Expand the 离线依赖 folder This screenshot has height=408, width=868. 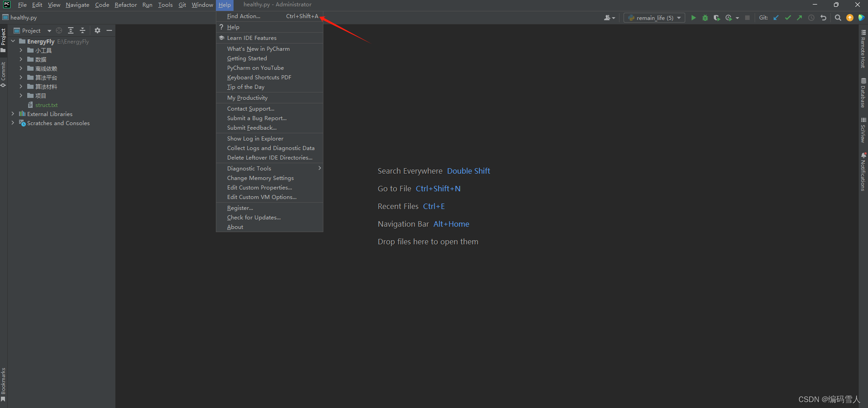21,68
